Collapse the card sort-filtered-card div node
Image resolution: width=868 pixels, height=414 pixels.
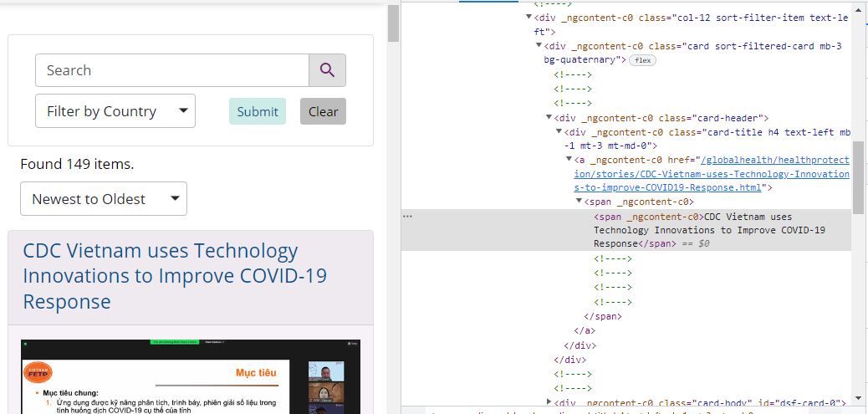tap(539, 45)
